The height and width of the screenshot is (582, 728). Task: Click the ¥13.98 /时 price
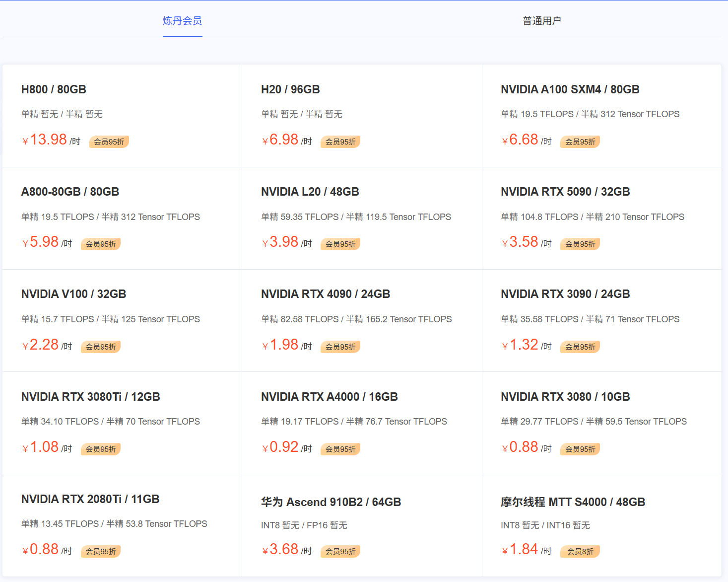tap(51, 140)
